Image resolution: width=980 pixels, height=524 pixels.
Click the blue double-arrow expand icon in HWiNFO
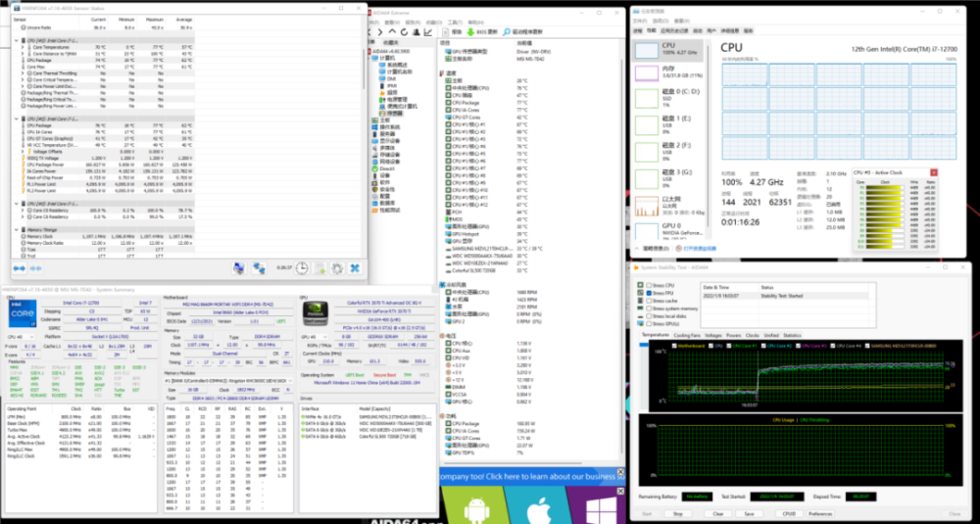pyautogui.click(x=20, y=267)
